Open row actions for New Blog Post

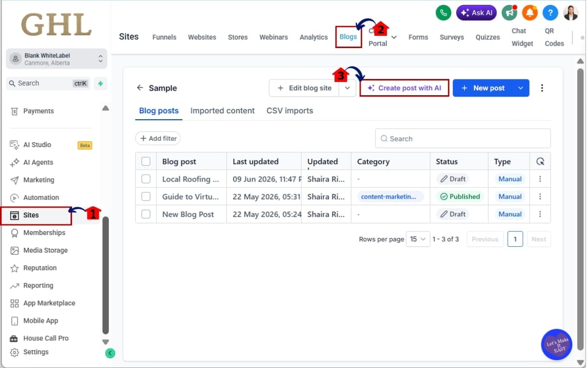540,214
